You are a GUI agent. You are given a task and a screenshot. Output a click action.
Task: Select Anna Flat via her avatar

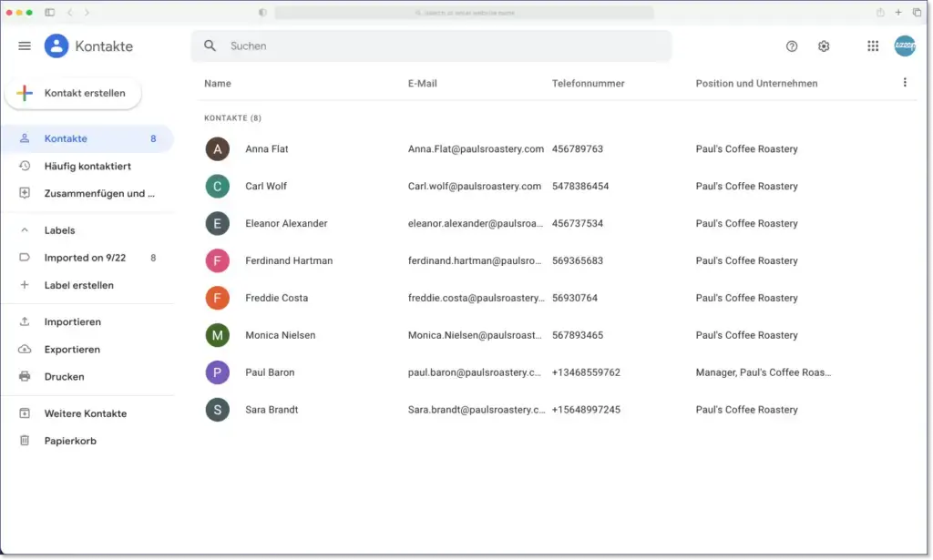click(x=217, y=148)
